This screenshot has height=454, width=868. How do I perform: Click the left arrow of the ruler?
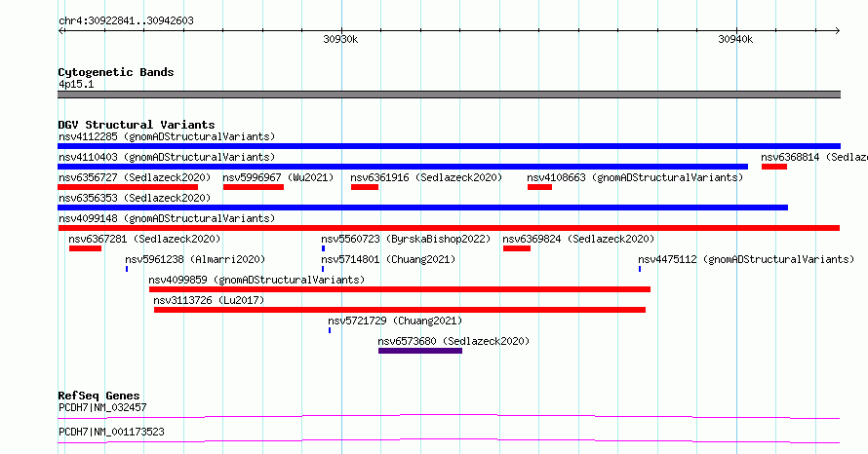[x=60, y=31]
